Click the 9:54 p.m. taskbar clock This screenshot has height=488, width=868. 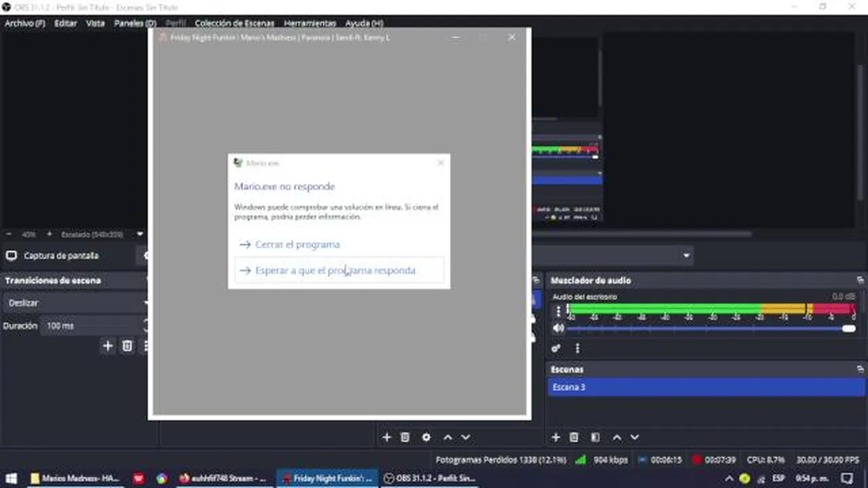coord(812,479)
